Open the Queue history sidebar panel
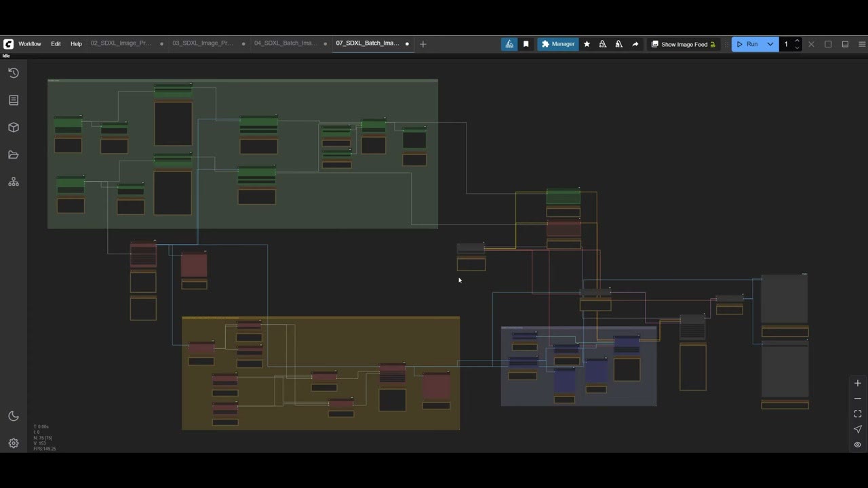Screen dimensions: 868x488 [14, 73]
